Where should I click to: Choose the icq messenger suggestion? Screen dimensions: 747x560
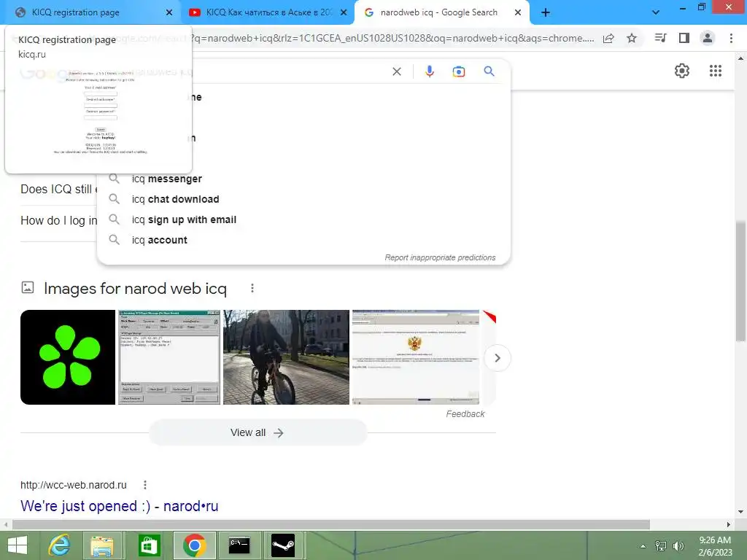[303, 179]
